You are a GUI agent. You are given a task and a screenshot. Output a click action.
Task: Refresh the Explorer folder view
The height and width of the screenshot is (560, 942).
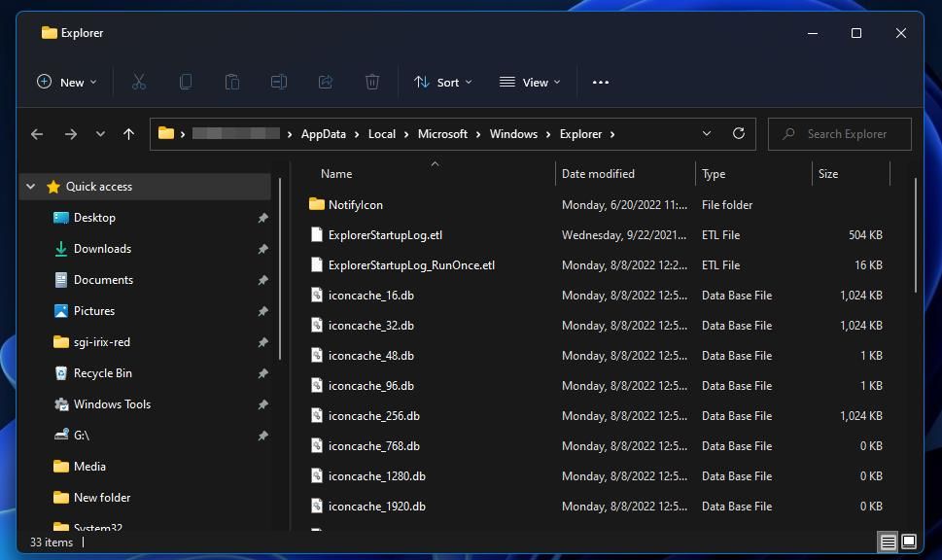pos(739,133)
